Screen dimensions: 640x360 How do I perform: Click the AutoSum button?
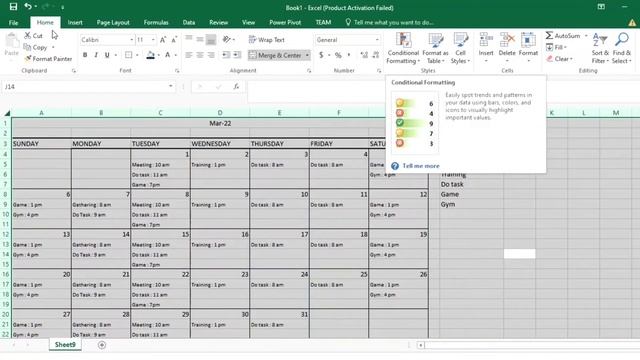click(x=563, y=36)
